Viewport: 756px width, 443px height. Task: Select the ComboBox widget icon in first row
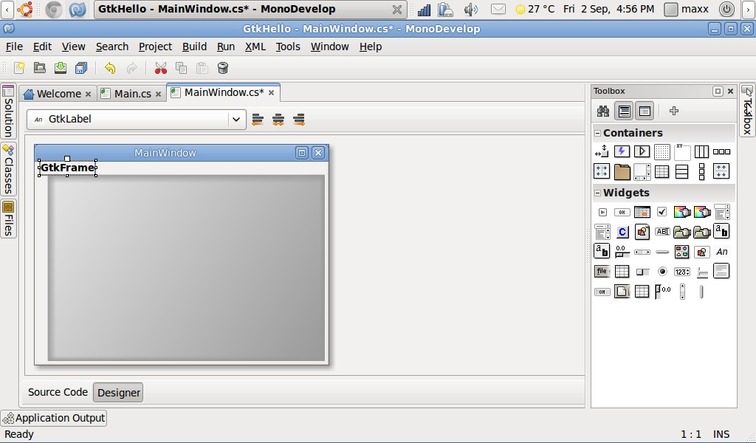coord(722,212)
